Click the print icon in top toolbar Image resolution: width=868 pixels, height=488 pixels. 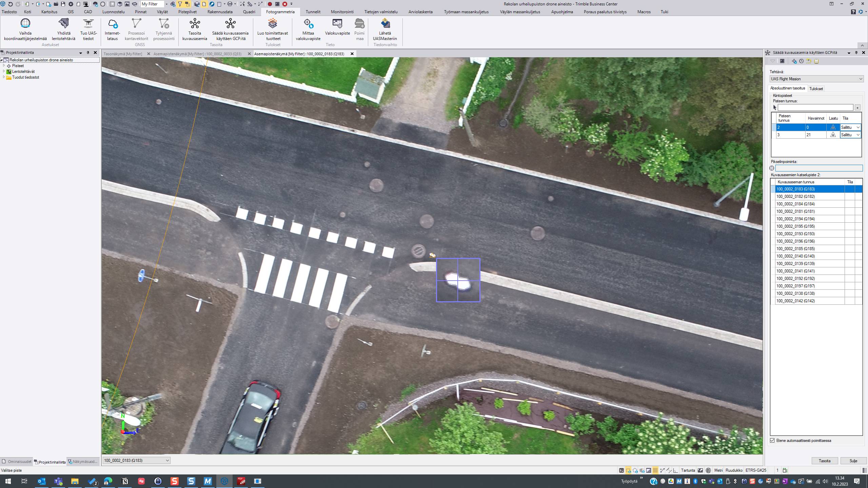point(230,4)
